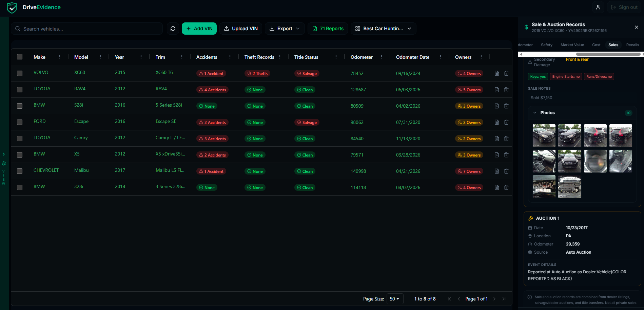Check the BMW 528i row checkbox
This screenshot has height=310, width=644.
point(20,106)
